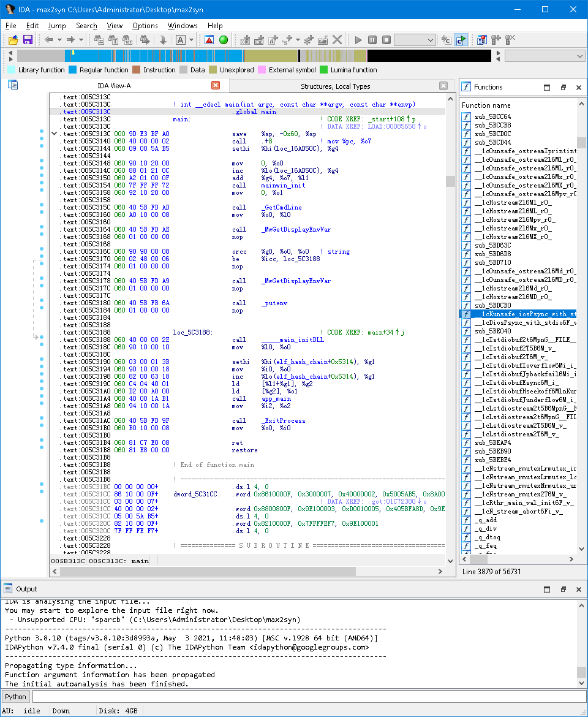Click the Regular function blue color swatch
This screenshot has height=717, width=588.
tap(73, 70)
